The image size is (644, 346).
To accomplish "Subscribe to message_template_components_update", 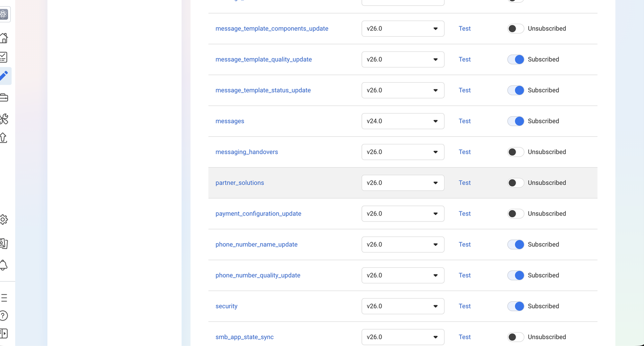I will coord(516,29).
